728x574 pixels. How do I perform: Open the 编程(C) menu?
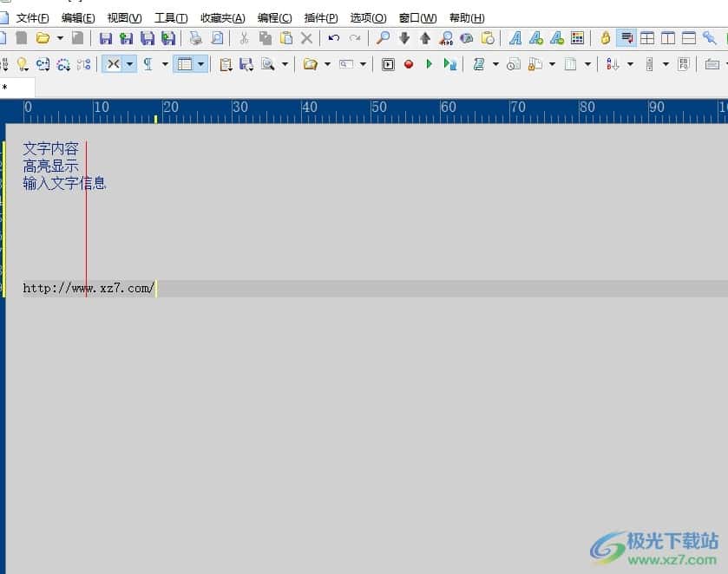click(x=274, y=18)
